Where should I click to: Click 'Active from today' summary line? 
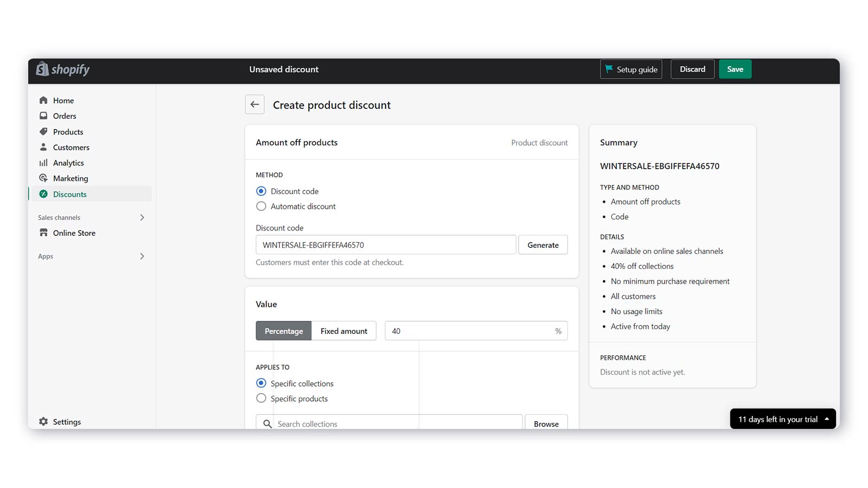point(640,326)
